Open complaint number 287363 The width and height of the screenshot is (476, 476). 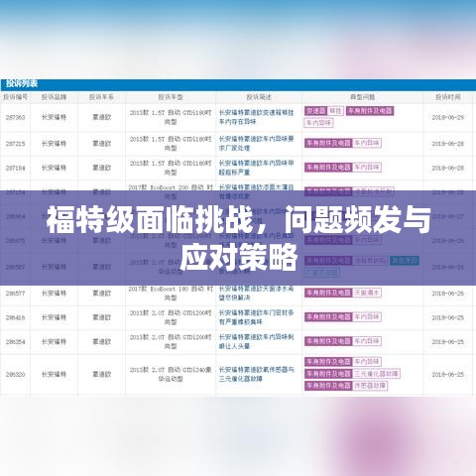[15, 117]
